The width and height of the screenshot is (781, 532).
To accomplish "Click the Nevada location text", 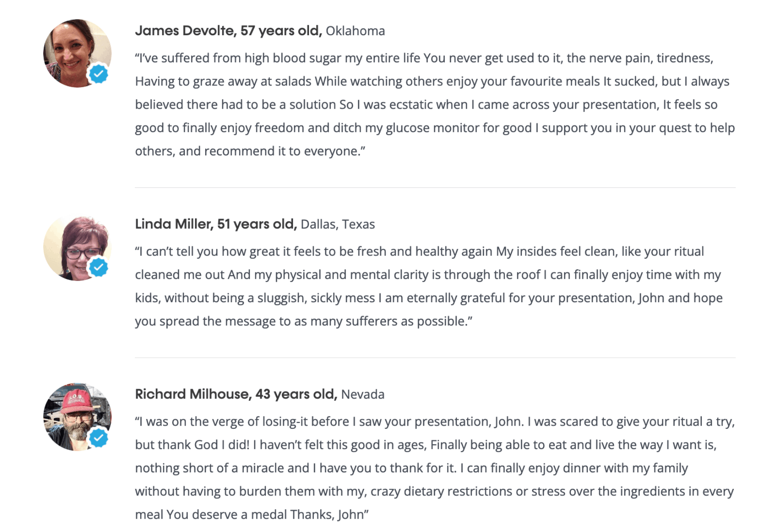I will coord(363,394).
